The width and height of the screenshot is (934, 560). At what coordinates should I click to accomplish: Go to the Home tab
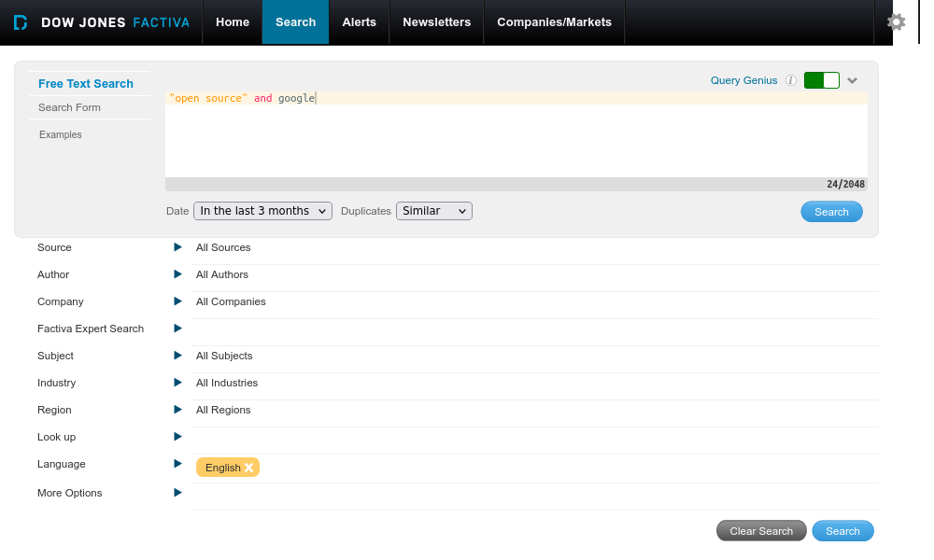(x=233, y=22)
